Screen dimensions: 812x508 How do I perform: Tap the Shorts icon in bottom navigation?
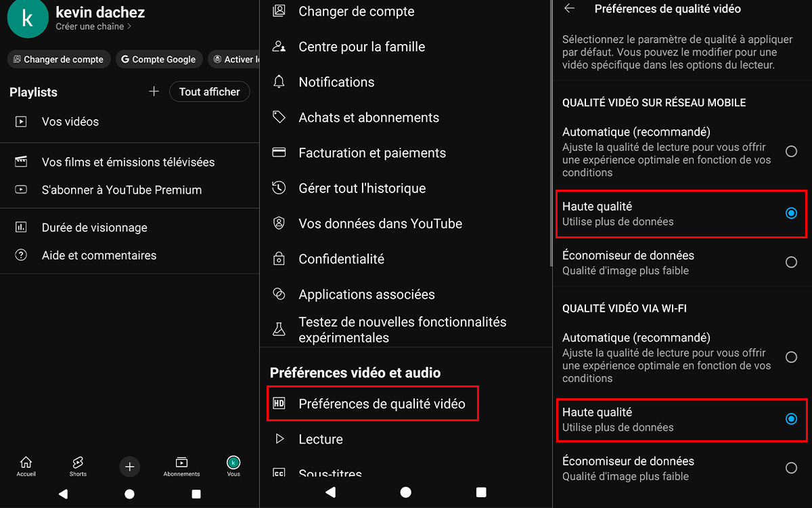point(78,466)
